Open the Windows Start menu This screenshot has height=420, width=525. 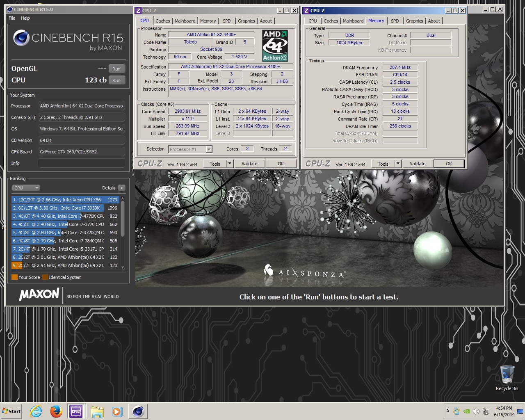11,411
